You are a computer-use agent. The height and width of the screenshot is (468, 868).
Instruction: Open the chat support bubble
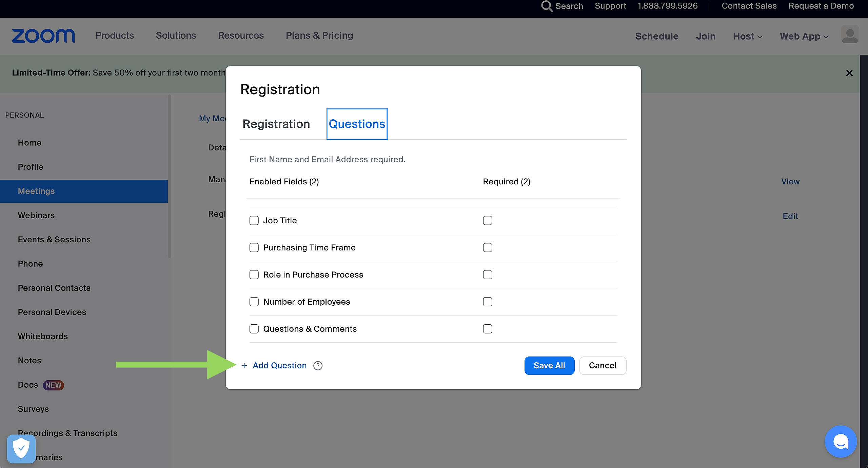coord(841,442)
